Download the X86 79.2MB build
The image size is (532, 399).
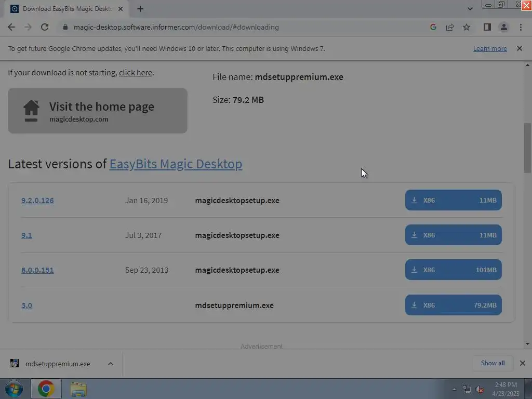453,305
